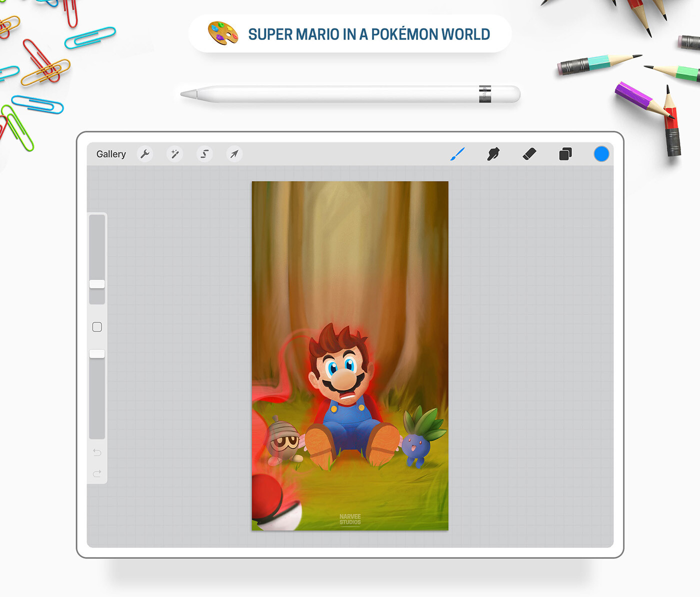Click the brush size slider handle
This screenshot has width=700, height=597.
[97, 284]
